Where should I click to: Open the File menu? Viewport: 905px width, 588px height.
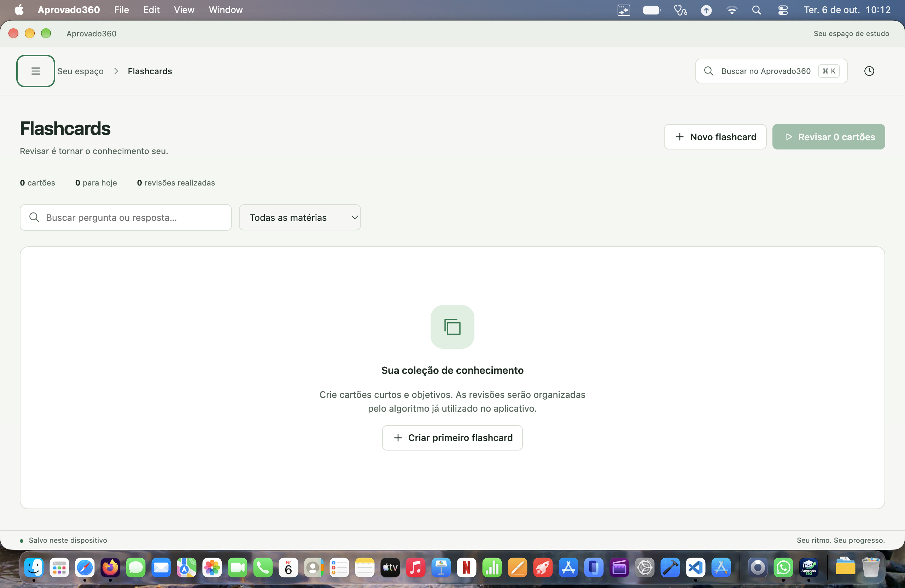121,10
